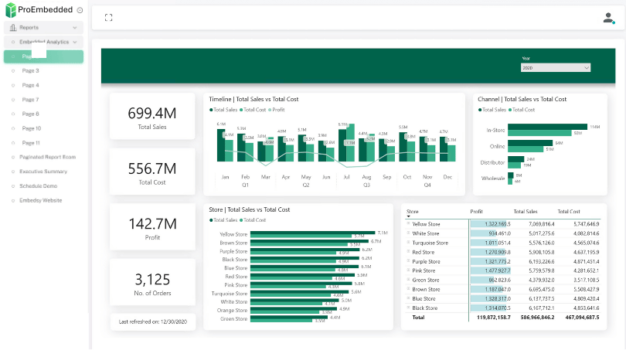Click the In-Store Total Sales bar
Image resolution: width=626 pixels, height=364 pixels.
click(547, 127)
